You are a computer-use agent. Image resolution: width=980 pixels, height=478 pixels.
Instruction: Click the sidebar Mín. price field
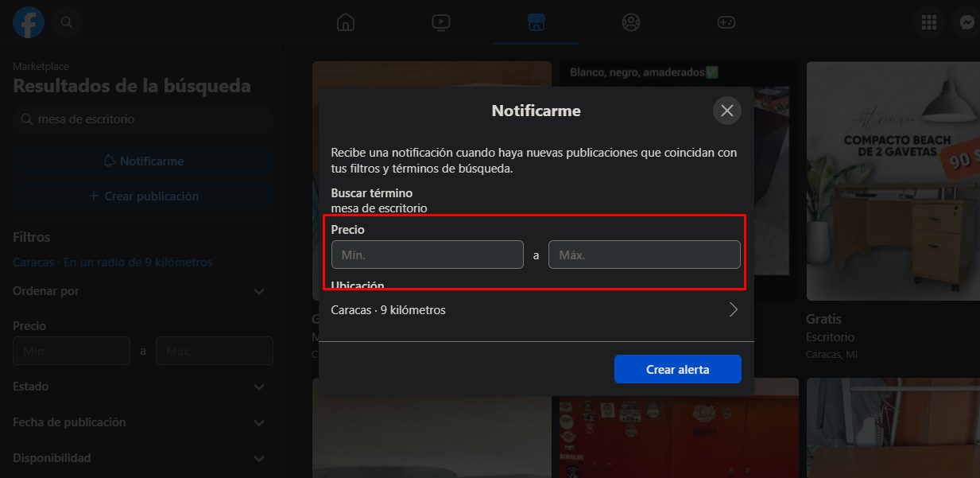tap(72, 351)
